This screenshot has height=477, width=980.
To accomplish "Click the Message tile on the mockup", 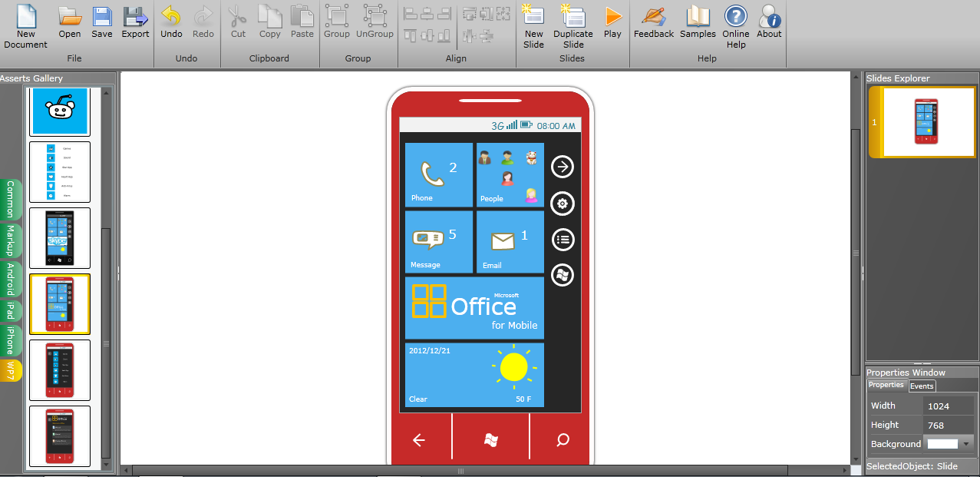I will pos(439,242).
